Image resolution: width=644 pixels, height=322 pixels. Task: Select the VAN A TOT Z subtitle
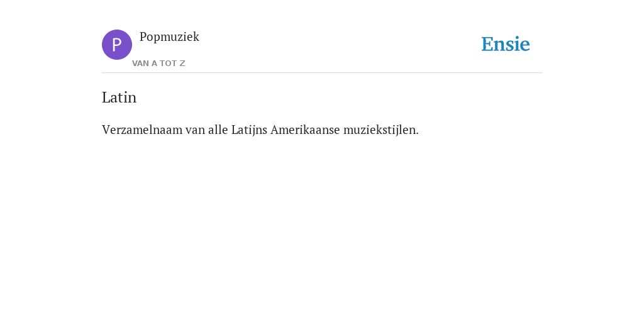pyautogui.click(x=158, y=64)
